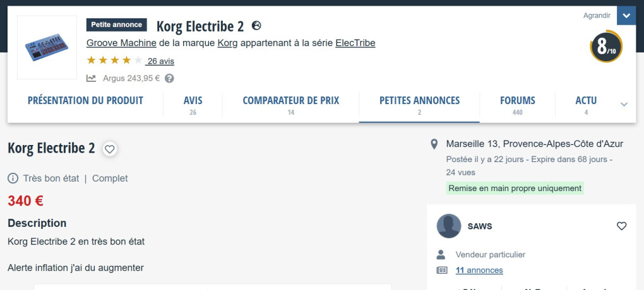644x290 pixels.
Task: Click the Agrandir expand label
Action: pyautogui.click(x=597, y=16)
